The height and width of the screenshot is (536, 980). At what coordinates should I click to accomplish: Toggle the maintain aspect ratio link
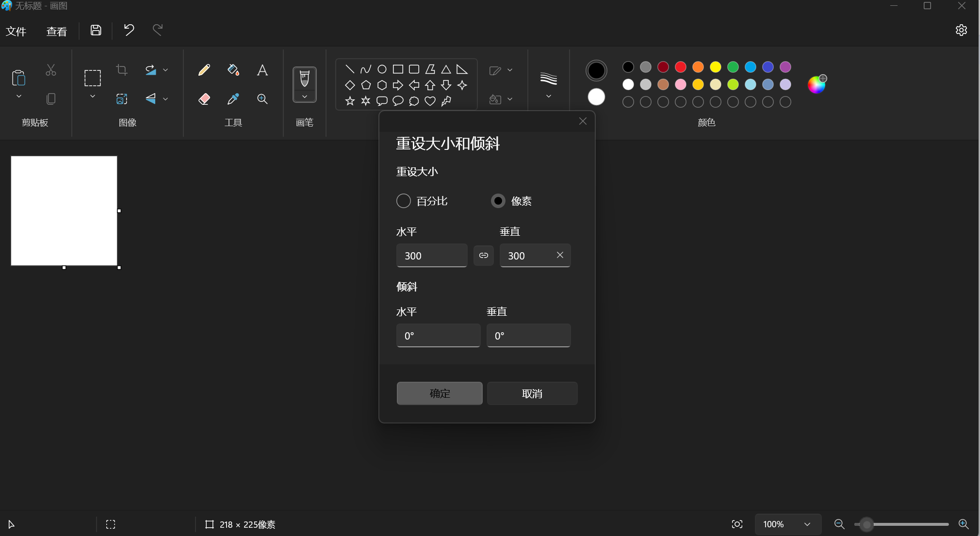click(x=484, y=255)
